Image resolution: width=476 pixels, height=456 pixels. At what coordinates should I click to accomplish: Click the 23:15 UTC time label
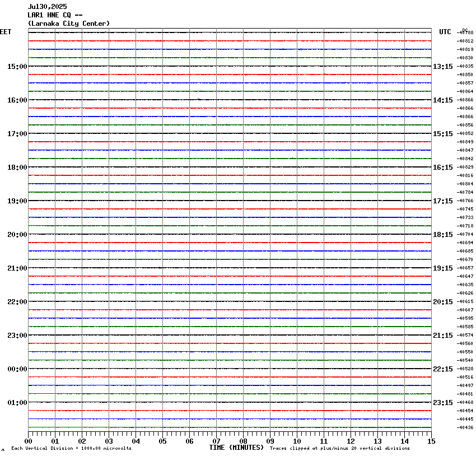pos(442,403)
